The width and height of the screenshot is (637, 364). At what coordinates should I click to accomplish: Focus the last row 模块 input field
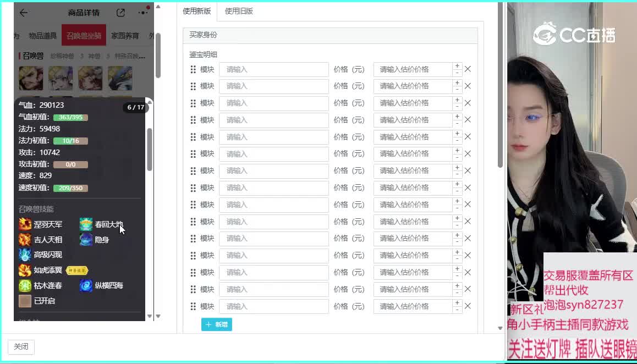pyautogui.click(x=274, y=306)
